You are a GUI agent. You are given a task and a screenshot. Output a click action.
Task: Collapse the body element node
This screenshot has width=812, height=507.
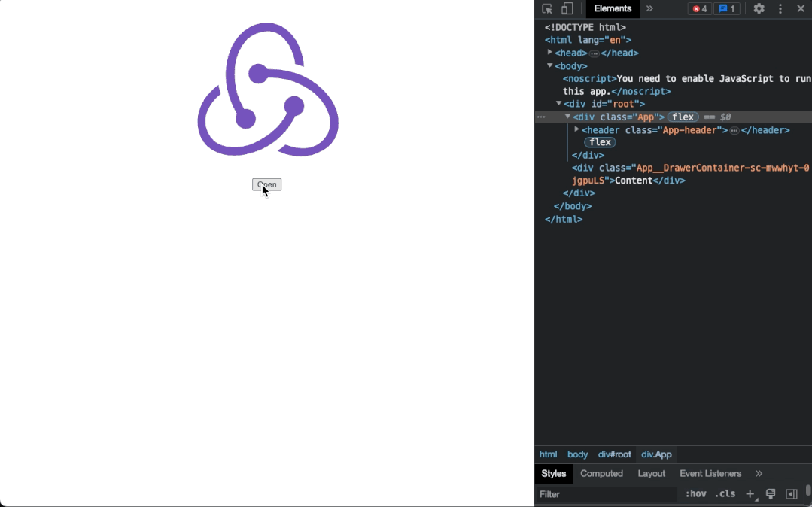point(550,65)
